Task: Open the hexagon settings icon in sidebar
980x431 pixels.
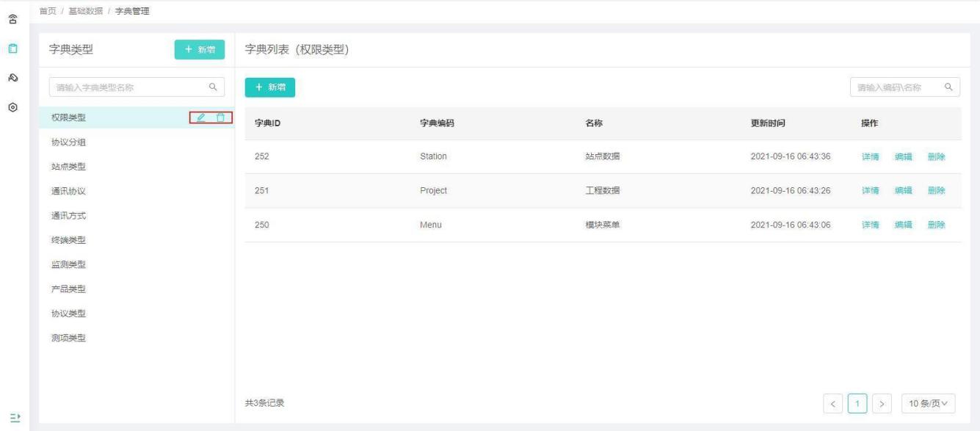Action: 13,106
